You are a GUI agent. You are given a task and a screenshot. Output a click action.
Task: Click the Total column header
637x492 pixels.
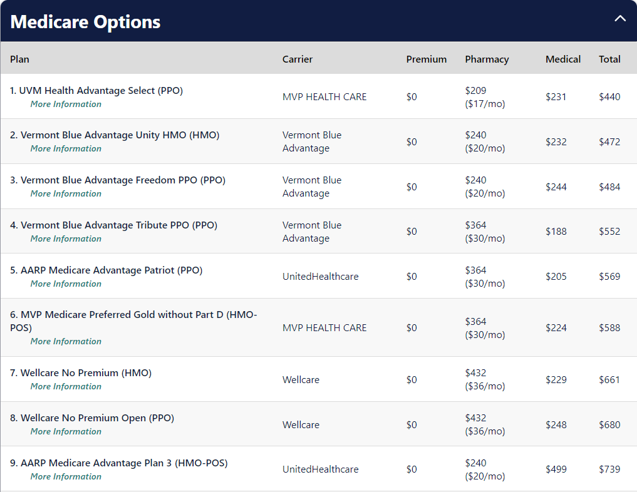[609, 59]
